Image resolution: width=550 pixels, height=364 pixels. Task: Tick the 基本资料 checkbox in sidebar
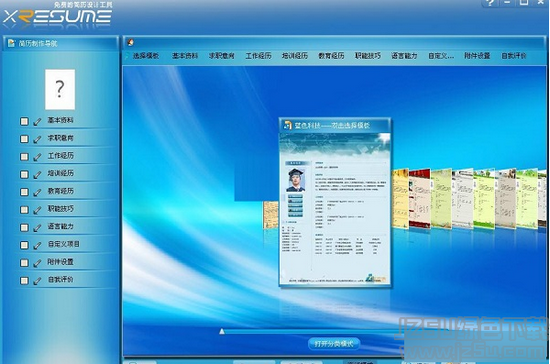click(x=24, y=121)
